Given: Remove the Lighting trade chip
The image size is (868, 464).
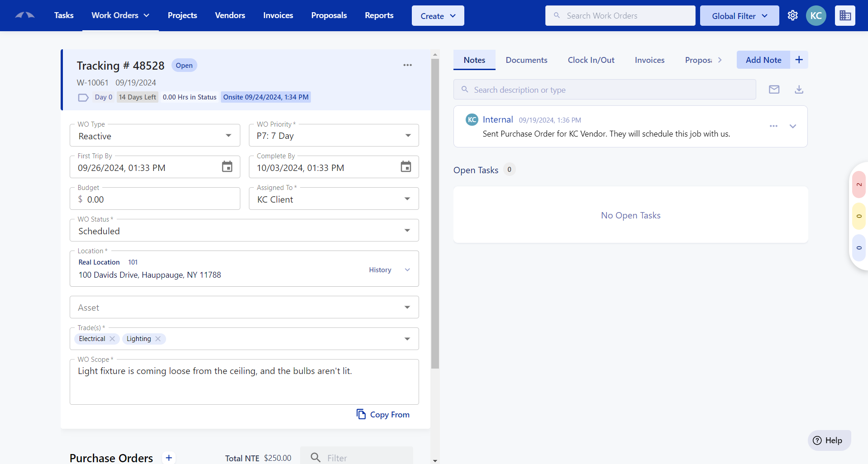Looking at the screenshot, I should pyautogui.click(x=158, y=339).
